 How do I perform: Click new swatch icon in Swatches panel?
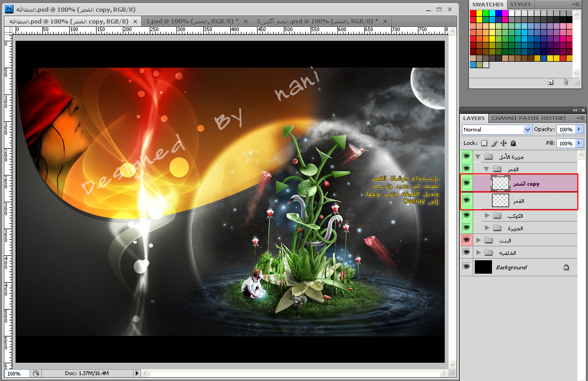coord(550,83)
